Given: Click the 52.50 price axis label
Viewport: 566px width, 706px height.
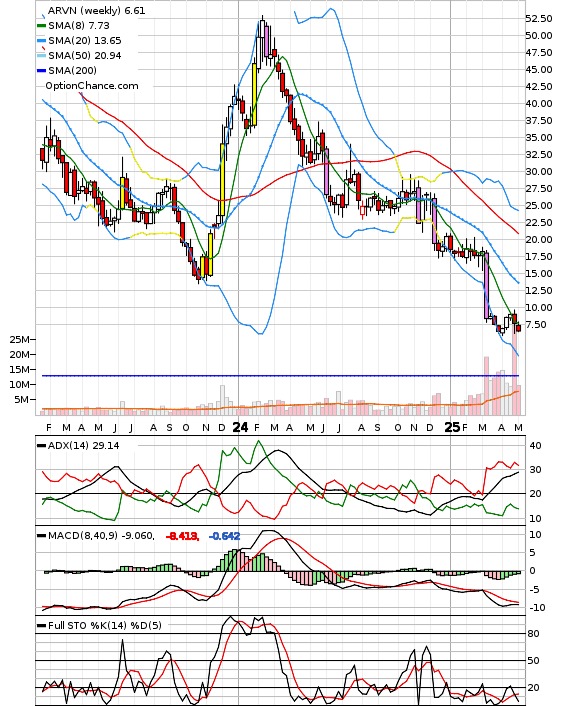Looking at the screenshot, I should tap(539, 18).
